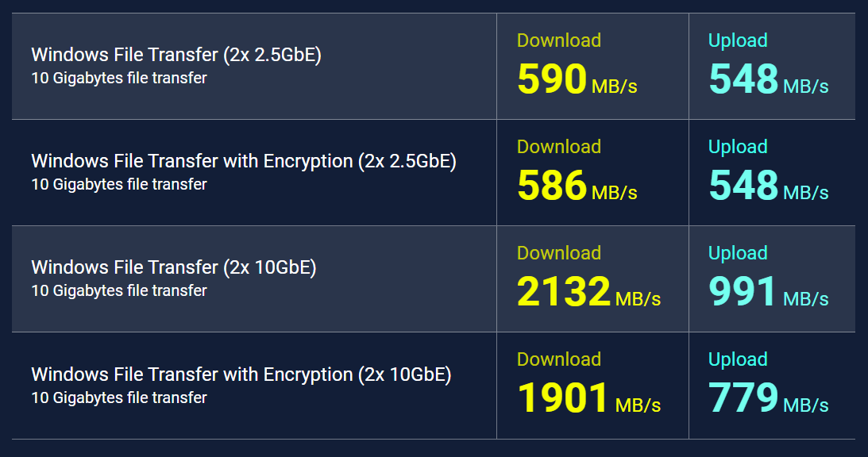The height and width of the screenshot is (457, 868).
Task: Click the 779 MB/s upload value
Action: (x=769, y=397)
